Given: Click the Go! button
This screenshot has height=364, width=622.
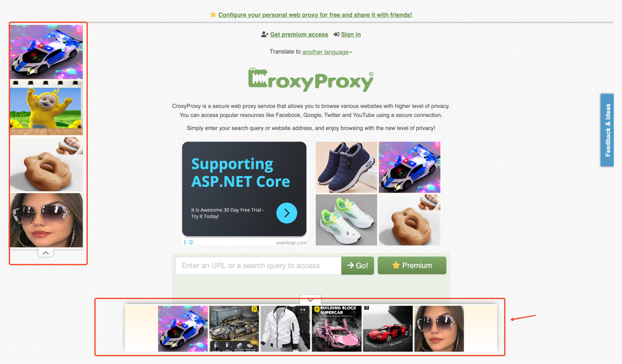Looking at the screenshot, I should pos(358,266).
